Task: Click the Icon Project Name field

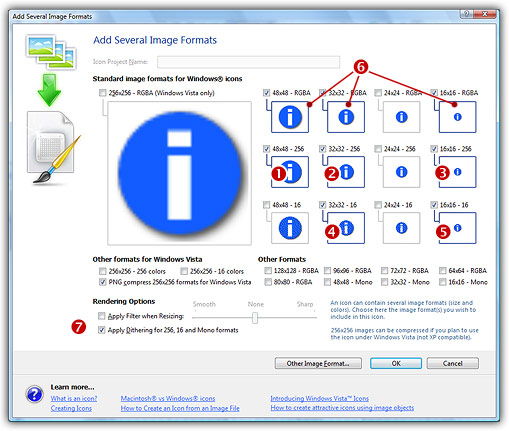Action: coord(249,62)
